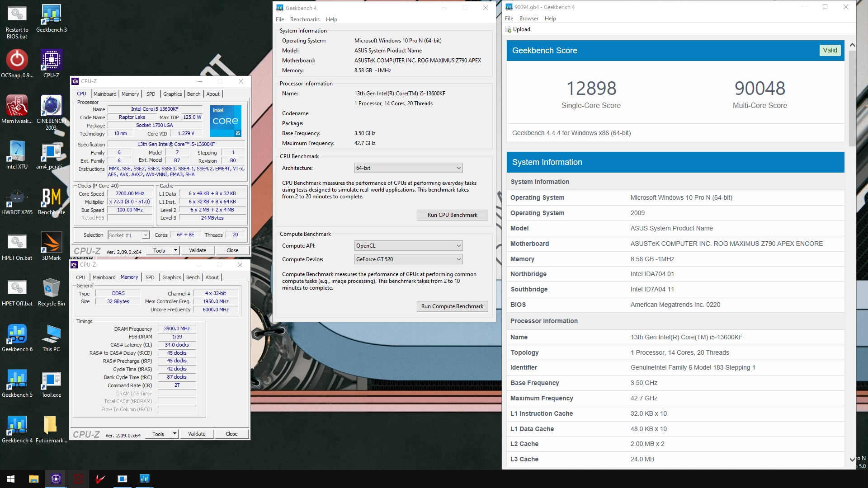
Task: Open Compute API OpenCL dropdown
Action: (x=408, y=246)
